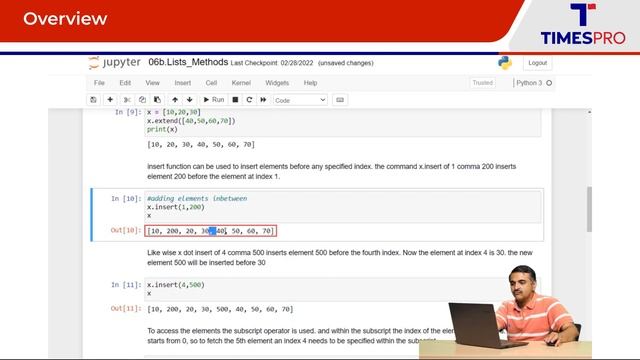Viewport: 640px width, 360px height.
Task: Open the Kernel menu
Action: tap(241, 83)
